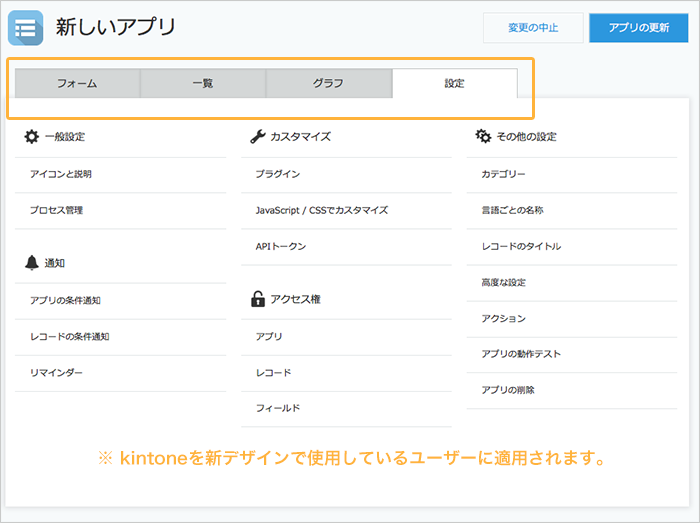Open プロセス管理 settings
Viewport: 700px width, 523px height.
point(57,210)
